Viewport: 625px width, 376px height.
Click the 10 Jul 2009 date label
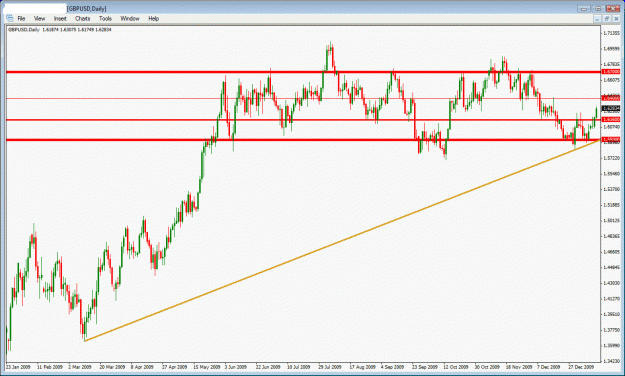(x=299, y=366)
